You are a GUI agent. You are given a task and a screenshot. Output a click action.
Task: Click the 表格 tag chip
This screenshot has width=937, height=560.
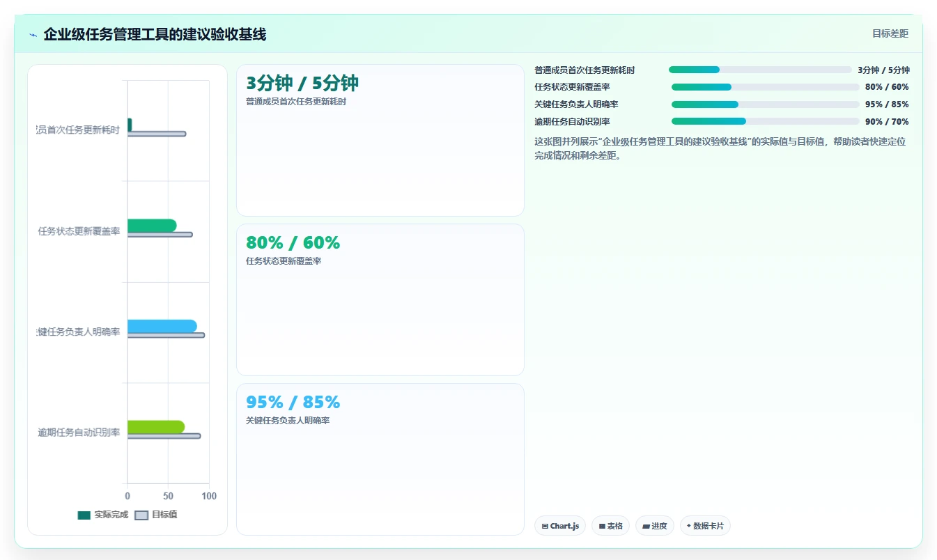pos(611,526)
